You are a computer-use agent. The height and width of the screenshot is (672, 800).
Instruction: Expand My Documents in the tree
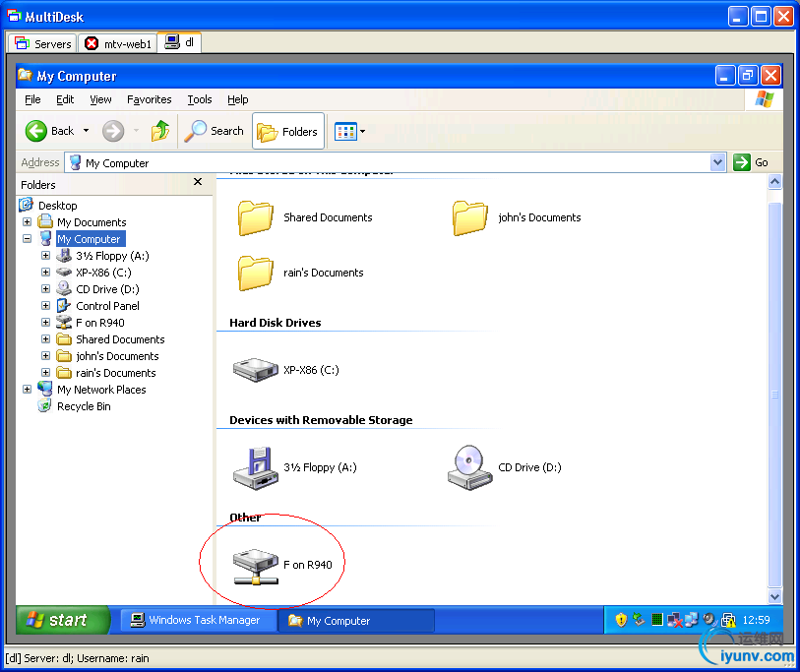tap(27, 222)
